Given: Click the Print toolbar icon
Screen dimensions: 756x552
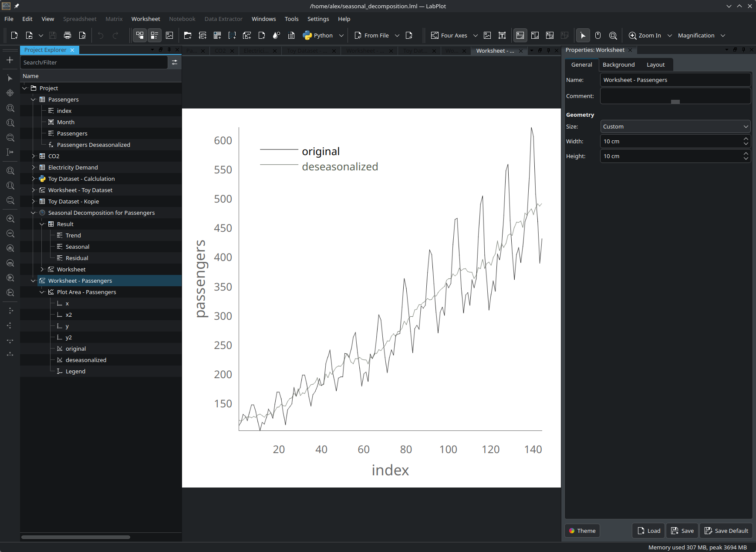Looking at the screenshot, I should coord(67,36).
